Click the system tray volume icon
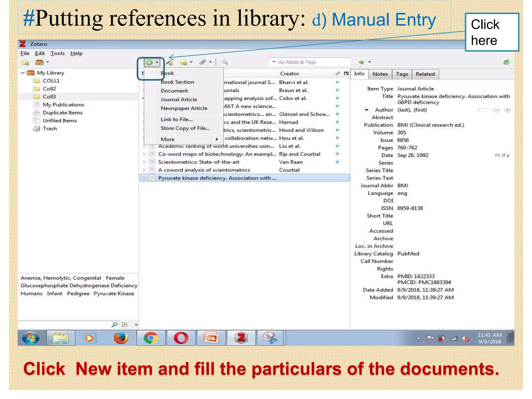 465,338
